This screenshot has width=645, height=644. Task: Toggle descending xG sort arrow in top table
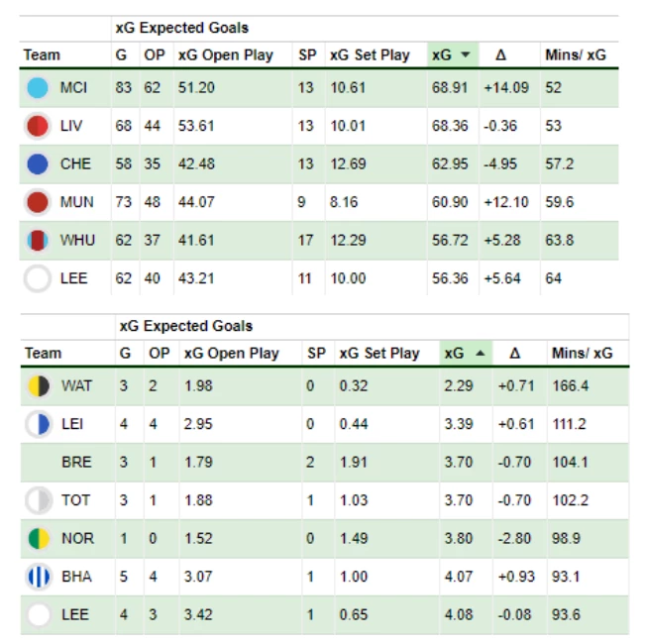click(x=466, y=54)
